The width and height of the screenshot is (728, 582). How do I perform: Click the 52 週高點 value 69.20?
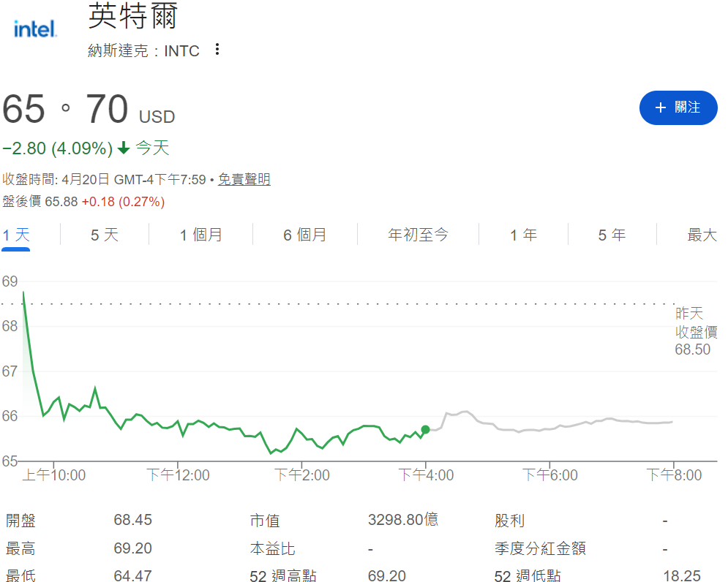coord(387,576)
